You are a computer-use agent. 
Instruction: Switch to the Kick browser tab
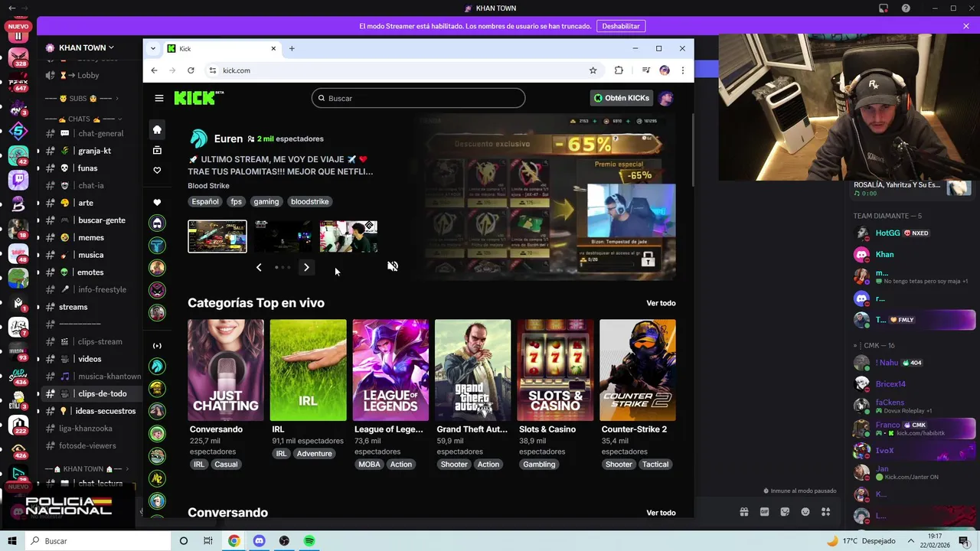tap(222, 48)
